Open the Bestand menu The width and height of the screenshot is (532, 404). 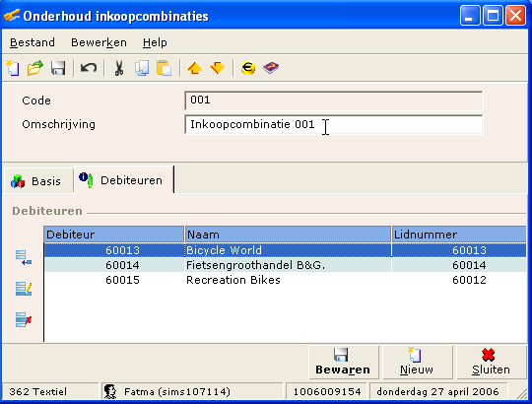tap(33, 42)
